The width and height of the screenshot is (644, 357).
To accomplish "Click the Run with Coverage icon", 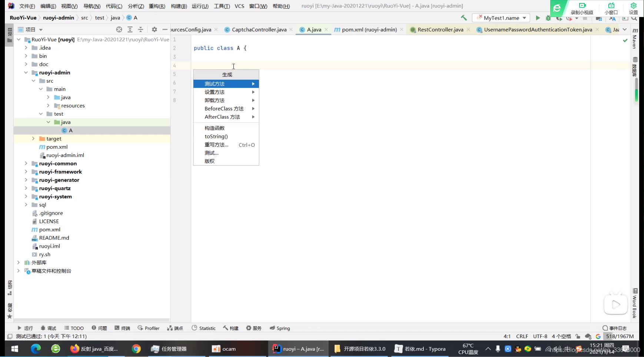I will coord(559,18).
